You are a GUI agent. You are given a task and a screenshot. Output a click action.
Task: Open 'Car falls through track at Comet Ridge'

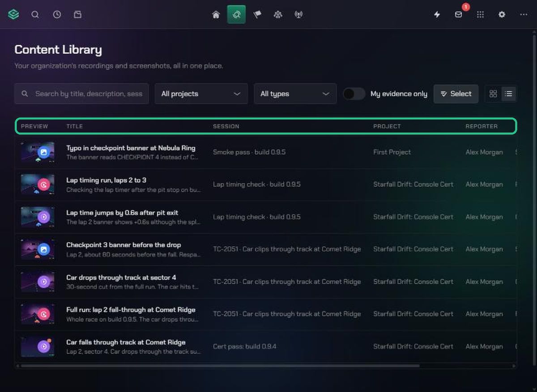point(126,342)
